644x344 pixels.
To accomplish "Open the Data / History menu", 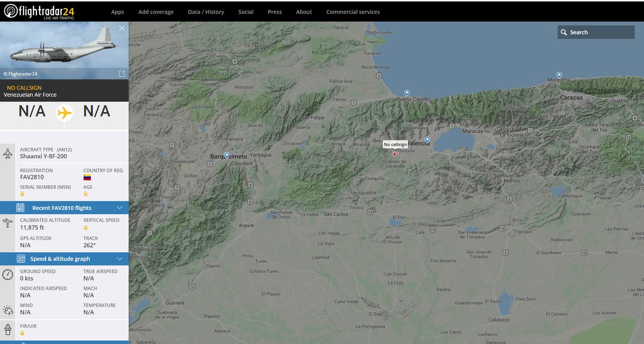I will pyautogui.click(x=206, y=12).
